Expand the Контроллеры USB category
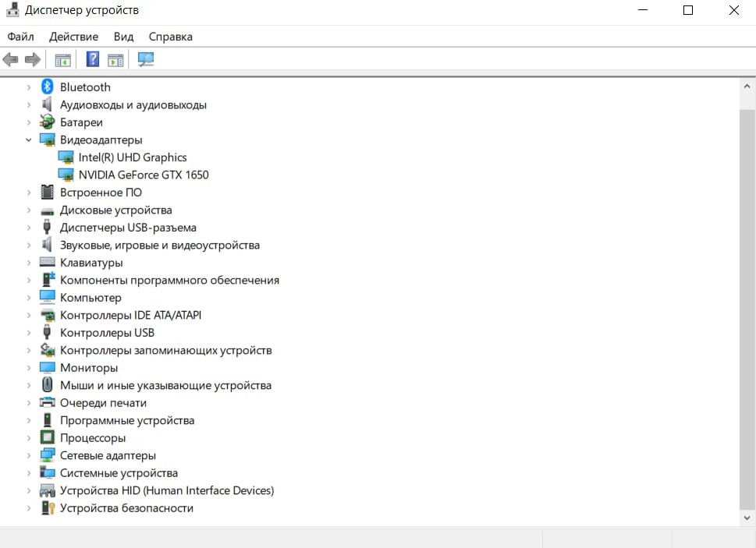Viewport: 756px width, 548px height. [29, 333]
